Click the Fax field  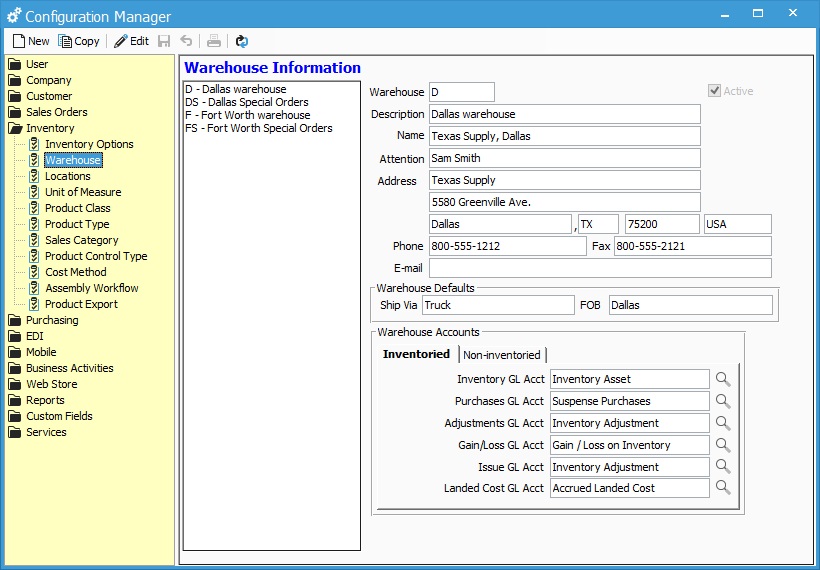[693, 246]
